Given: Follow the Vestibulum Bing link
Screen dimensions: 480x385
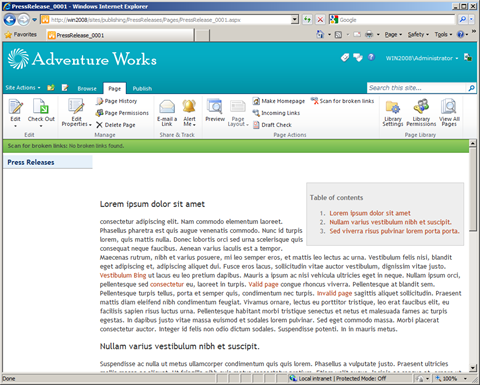Looking at the screenshot, I should [x=123, y=275].
